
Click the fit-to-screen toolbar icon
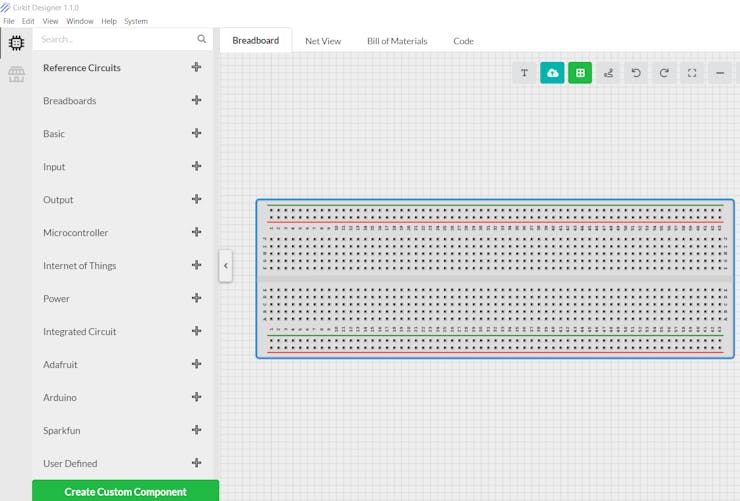pyautogui.click(x=692, y=73)
